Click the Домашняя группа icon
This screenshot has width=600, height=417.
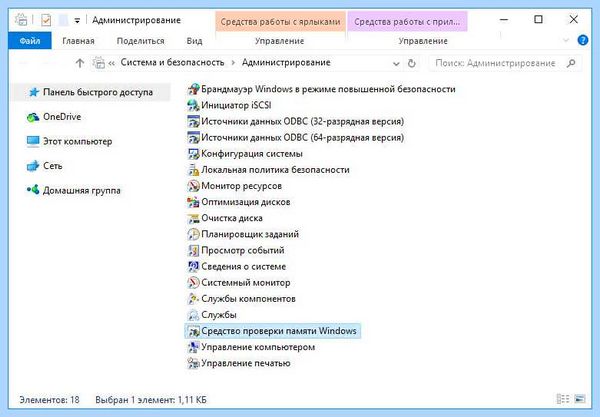pos(33,190)
